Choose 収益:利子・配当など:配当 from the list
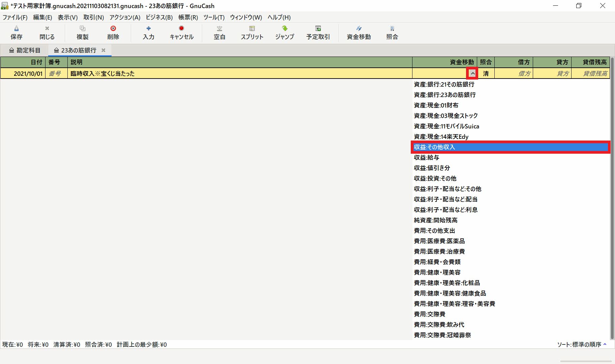The width and height of the screenshot is (615, 364). tap(511, 199)
